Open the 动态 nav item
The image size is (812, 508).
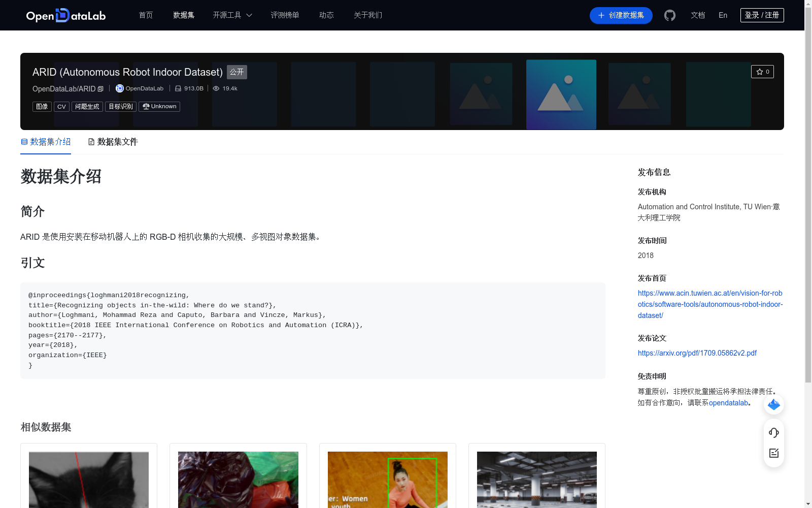326,15
